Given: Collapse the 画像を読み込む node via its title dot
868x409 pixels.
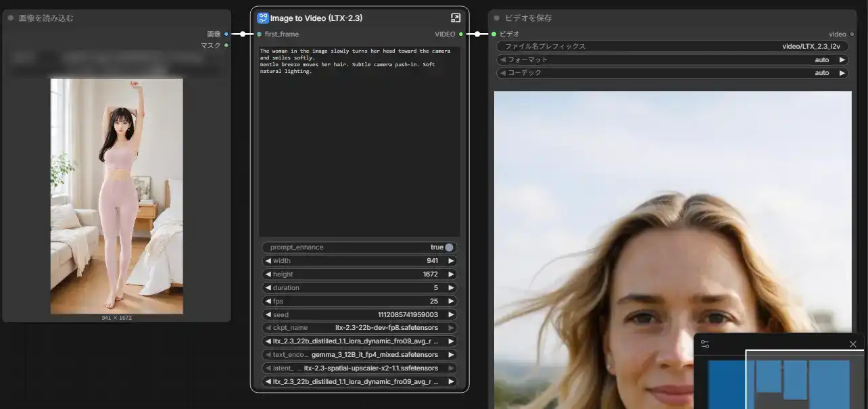Looking at the screenshot, I should [11, 18].
